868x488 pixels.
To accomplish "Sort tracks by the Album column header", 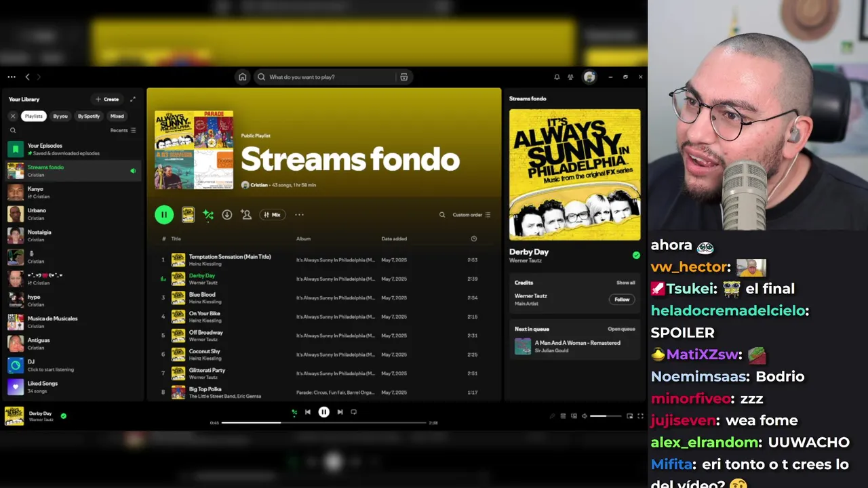I will click(303, 239).
